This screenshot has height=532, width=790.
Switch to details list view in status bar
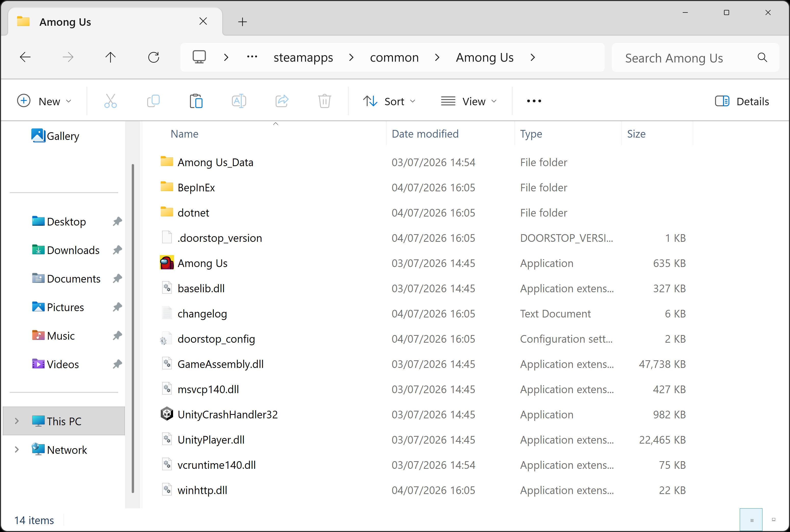pos(751,520)
